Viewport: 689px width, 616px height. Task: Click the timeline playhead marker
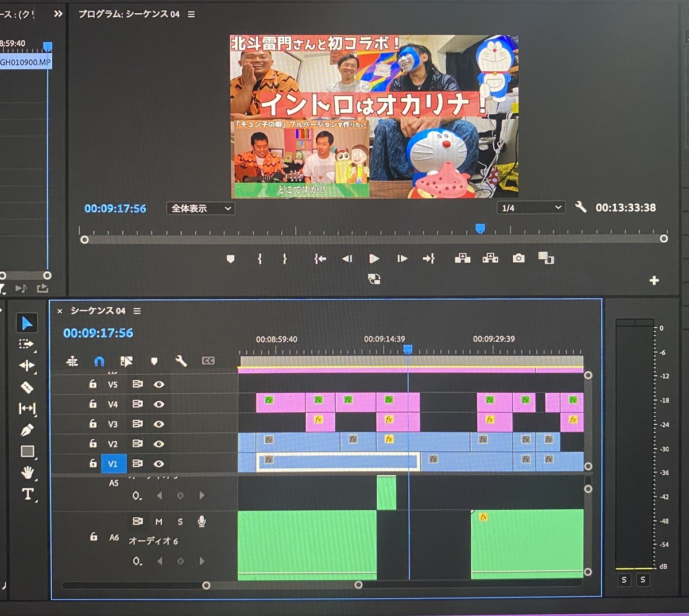point(408,349)
